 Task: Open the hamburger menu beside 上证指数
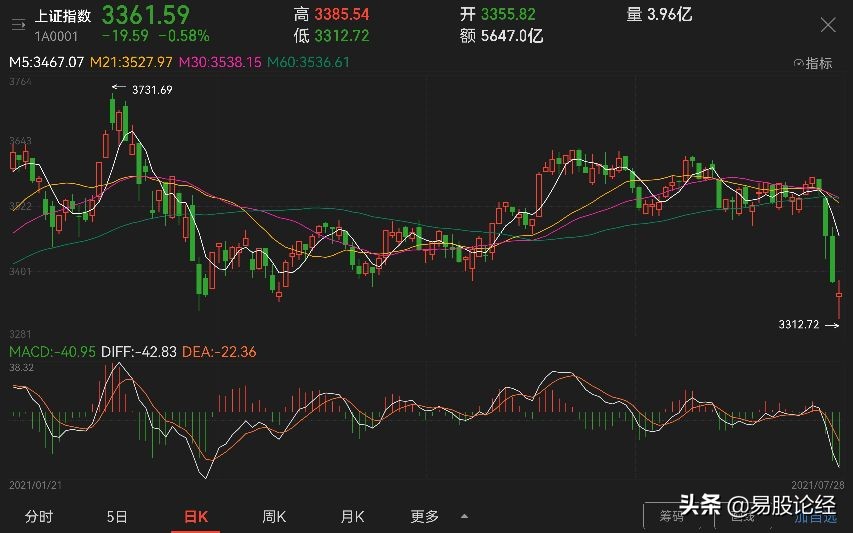[x=18, y=24]
